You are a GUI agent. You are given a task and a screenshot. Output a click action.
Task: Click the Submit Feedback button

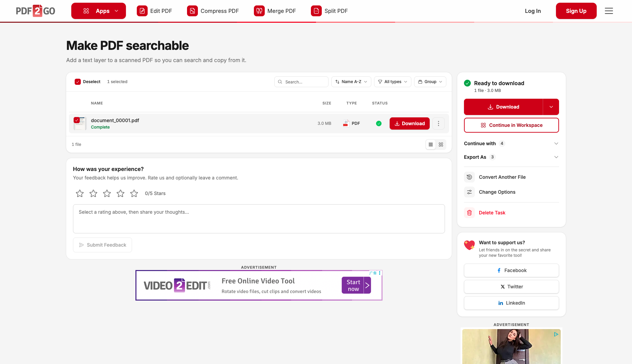point(103,245)
